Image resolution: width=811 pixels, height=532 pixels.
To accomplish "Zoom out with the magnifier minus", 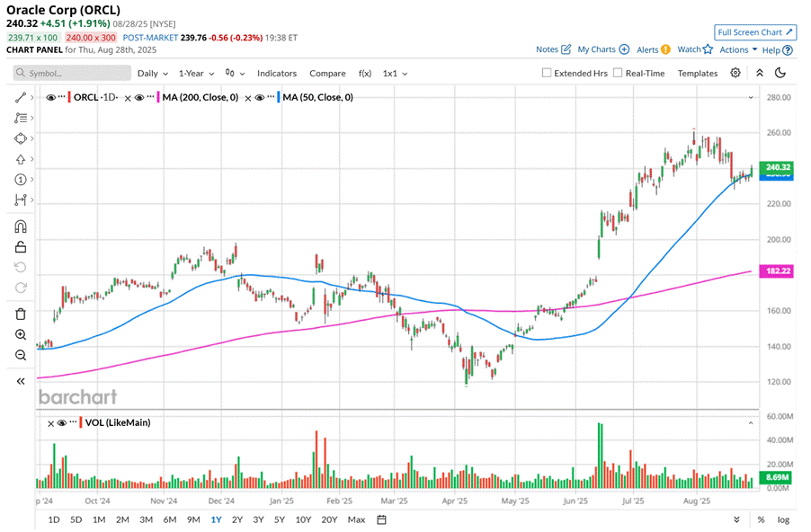I will (x=21, y=355).
